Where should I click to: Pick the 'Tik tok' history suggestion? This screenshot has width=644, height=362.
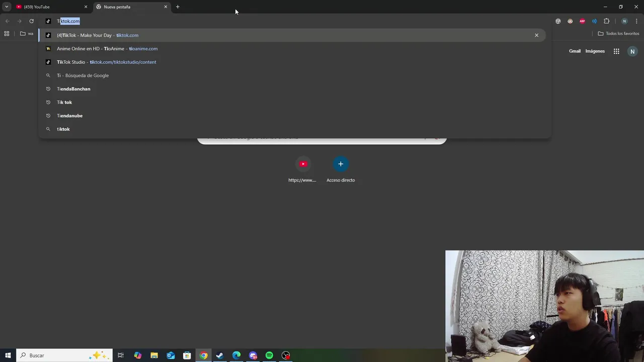pos(292,102)
